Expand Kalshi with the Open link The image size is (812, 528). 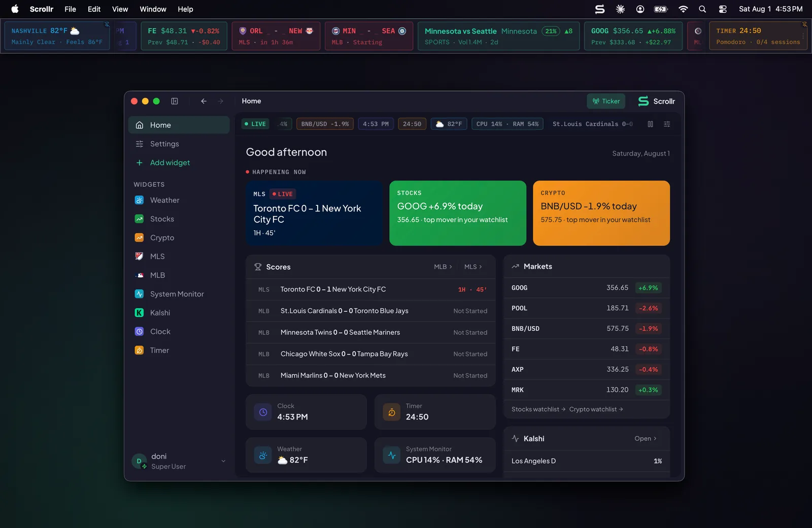[x=646, y=439]
